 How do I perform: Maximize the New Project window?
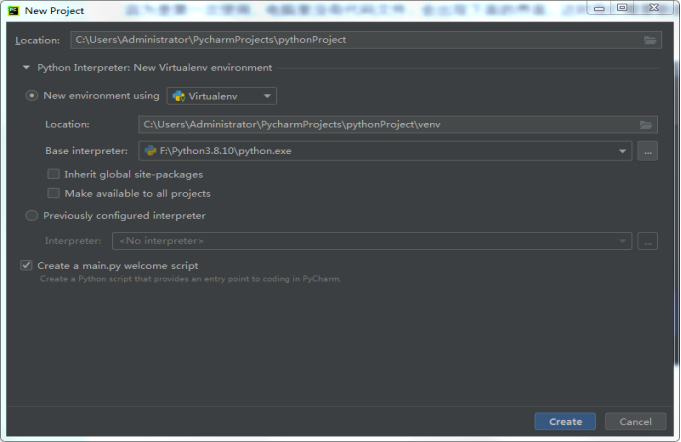(x=622, y=7)
